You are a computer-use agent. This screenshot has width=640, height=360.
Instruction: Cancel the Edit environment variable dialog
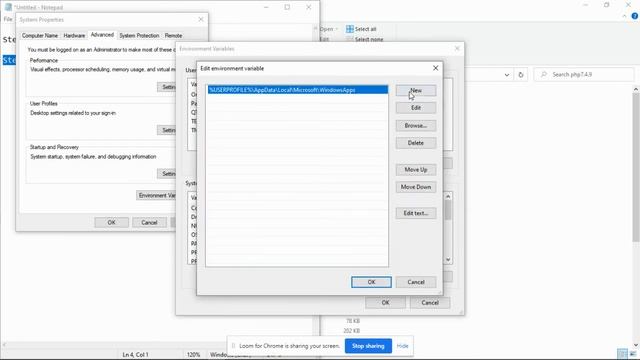416,282
